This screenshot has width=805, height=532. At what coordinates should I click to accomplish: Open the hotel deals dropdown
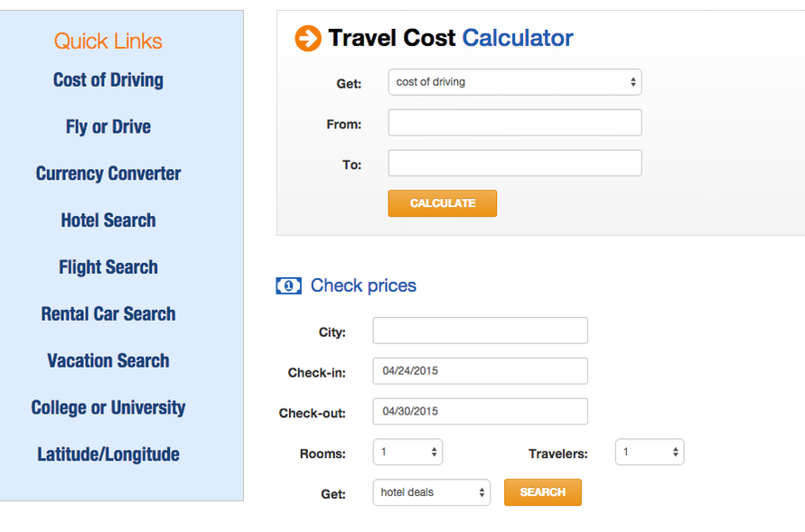point(432,492)
